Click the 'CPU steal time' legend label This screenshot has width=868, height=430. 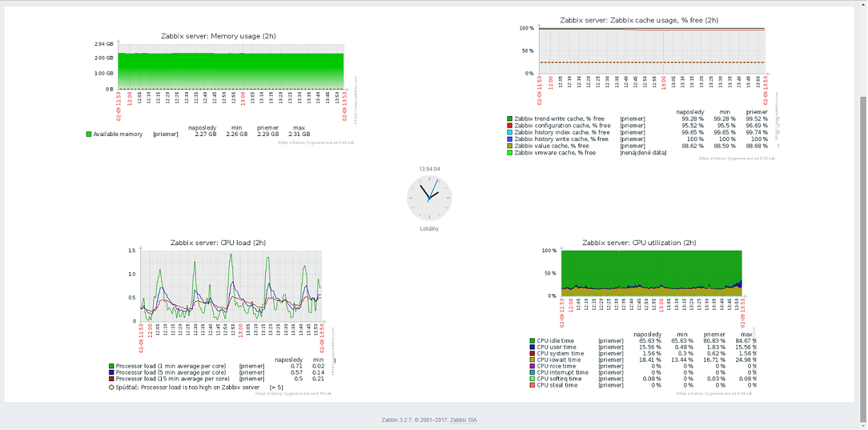[x=557, y=385]
